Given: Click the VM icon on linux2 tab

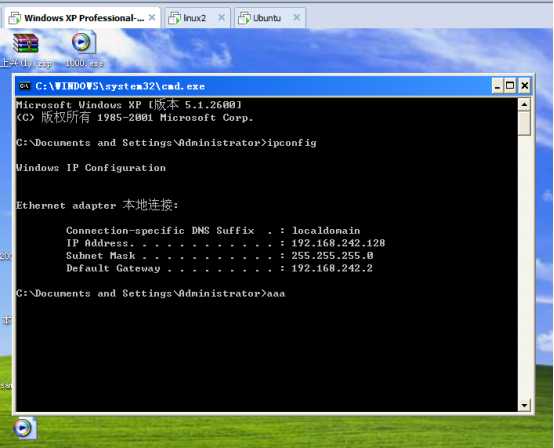Looking at the screenshot, I should click(174, 18).
